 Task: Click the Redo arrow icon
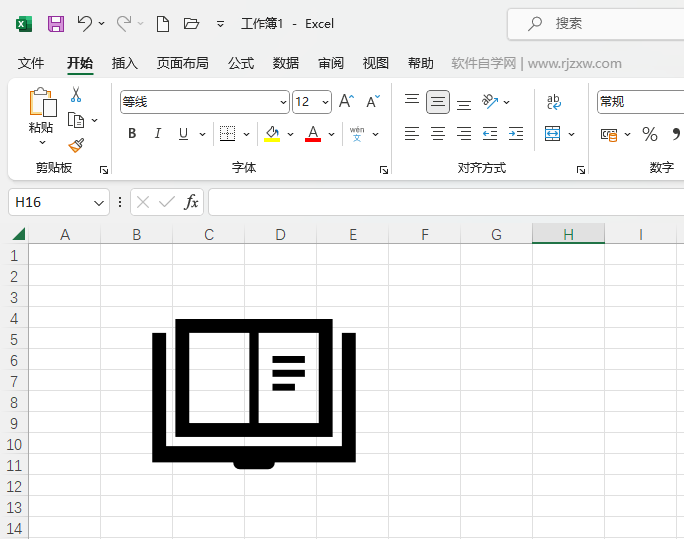pos(124,24)
